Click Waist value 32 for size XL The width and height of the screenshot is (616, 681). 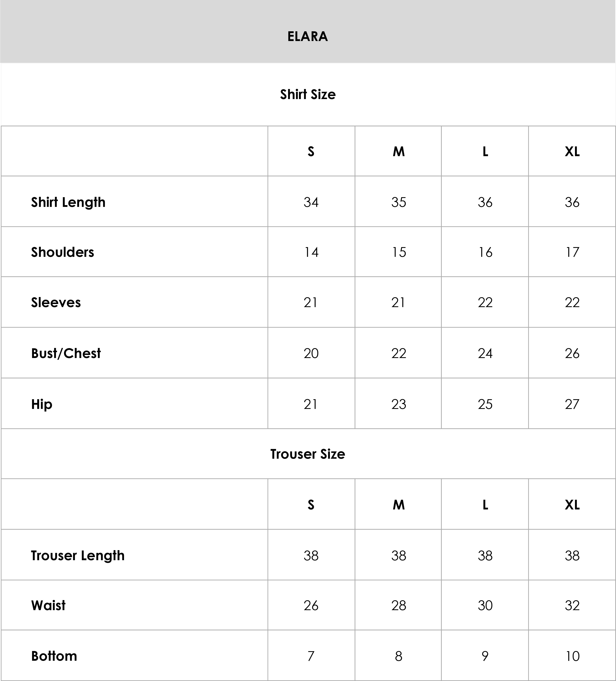coord(572,606)
